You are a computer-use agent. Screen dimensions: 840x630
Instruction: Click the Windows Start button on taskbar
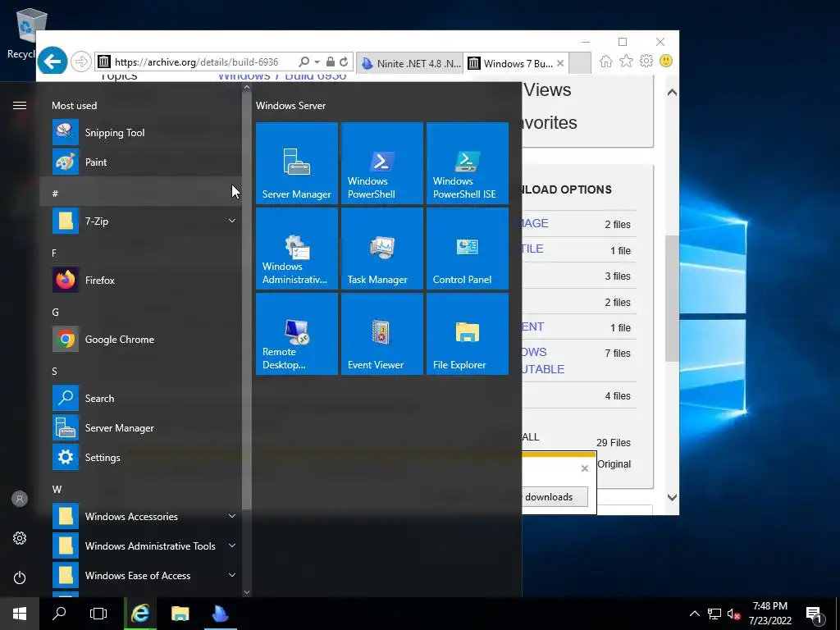point(20,614)
